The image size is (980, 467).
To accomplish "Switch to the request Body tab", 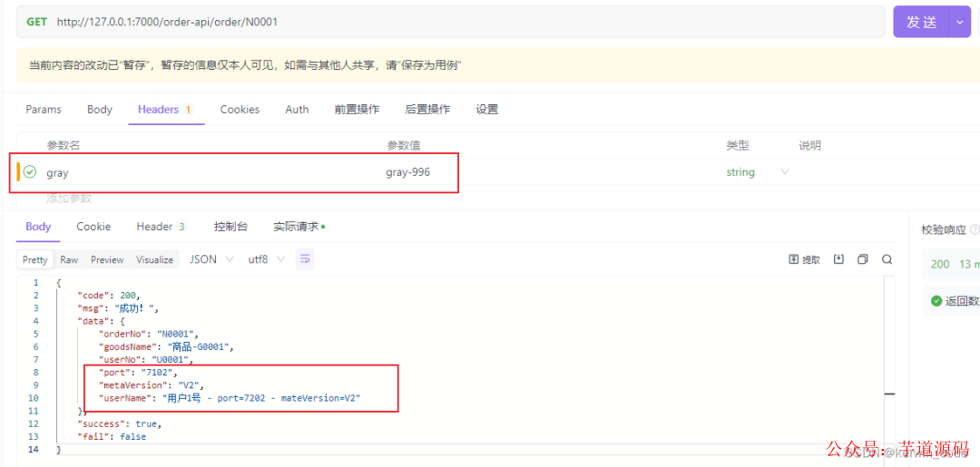I will [x=100, y=109].
